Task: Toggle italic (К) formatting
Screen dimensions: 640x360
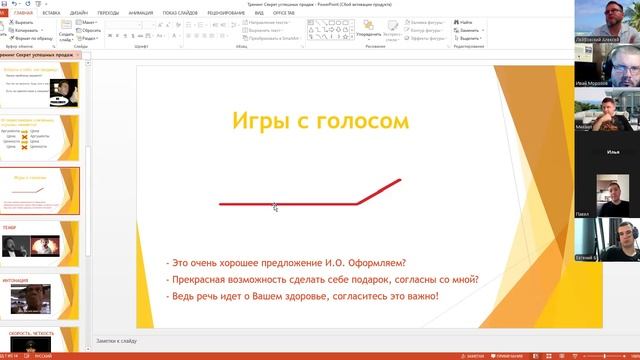Action: (118, 36)
